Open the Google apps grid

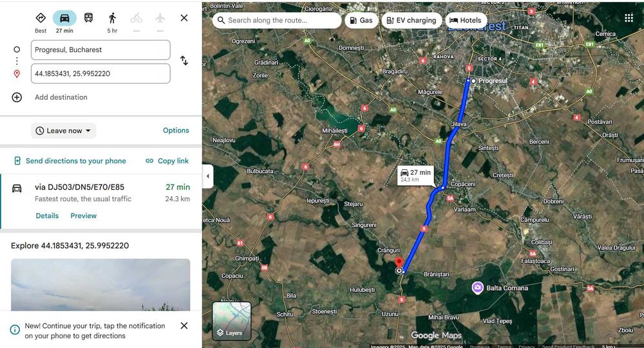point(629,18)
